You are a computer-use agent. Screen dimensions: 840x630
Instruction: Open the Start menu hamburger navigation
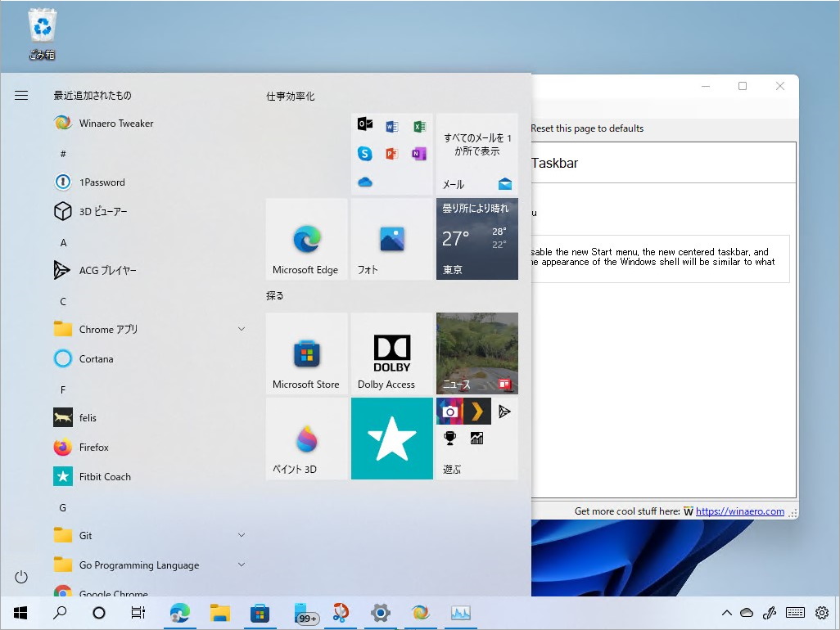pos(20,95)
